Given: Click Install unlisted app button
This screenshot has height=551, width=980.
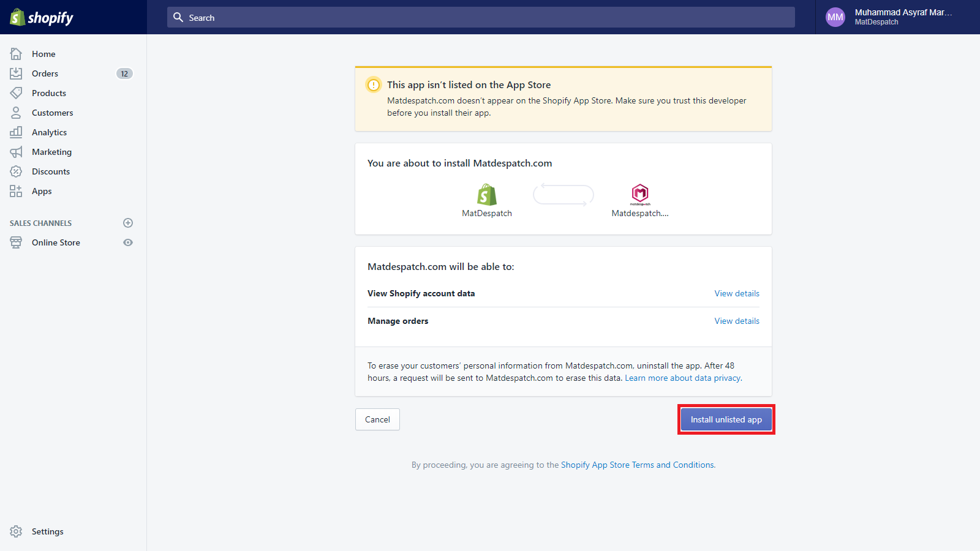Looking at the screenshot, I should [726, 419].
